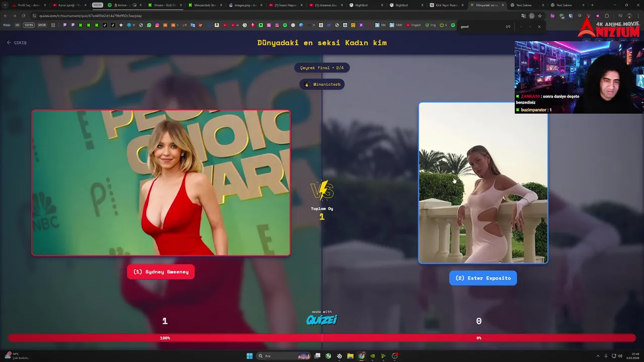Open the Windows Start button
This screenshot has width=644, height=362.
[x=250, y=356]
